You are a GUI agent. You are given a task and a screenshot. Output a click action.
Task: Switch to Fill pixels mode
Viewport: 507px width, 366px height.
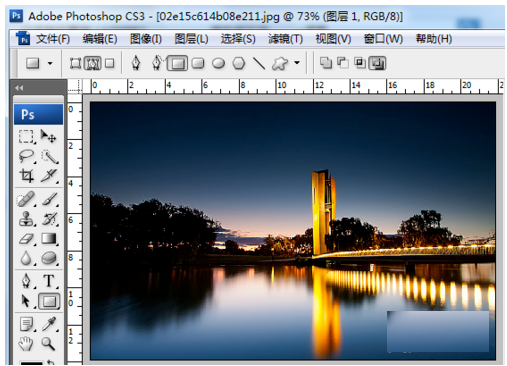coord(110,63)
